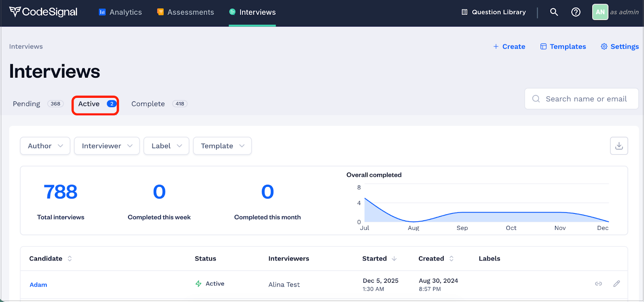This screenshot has height=302, width=644.
Task: Open the Interviewer filter dropdown
Action: click(107, 146)
